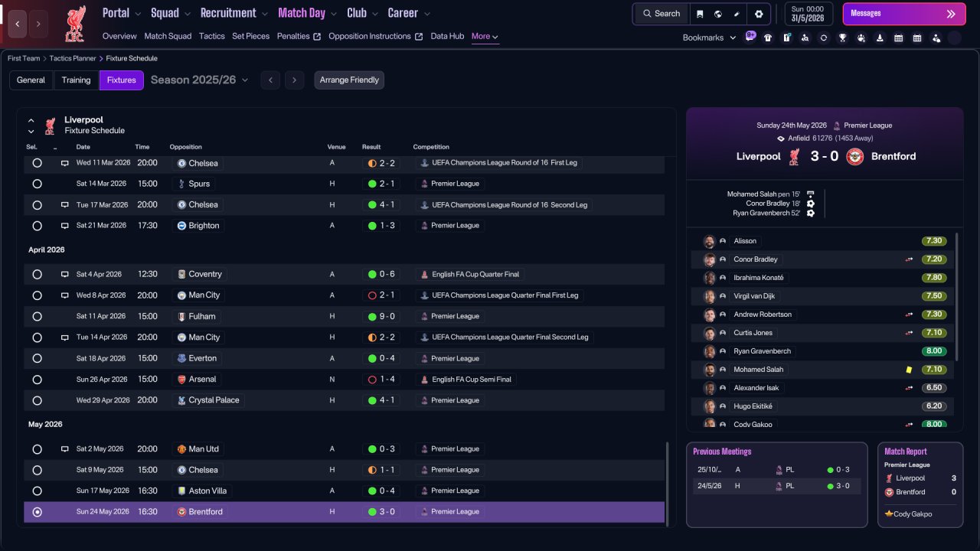Select radio button for Sat 9 May Chelsea fixture
This screenshot has height=551, width=980.
pyautogui.click(x=37, y=470)
